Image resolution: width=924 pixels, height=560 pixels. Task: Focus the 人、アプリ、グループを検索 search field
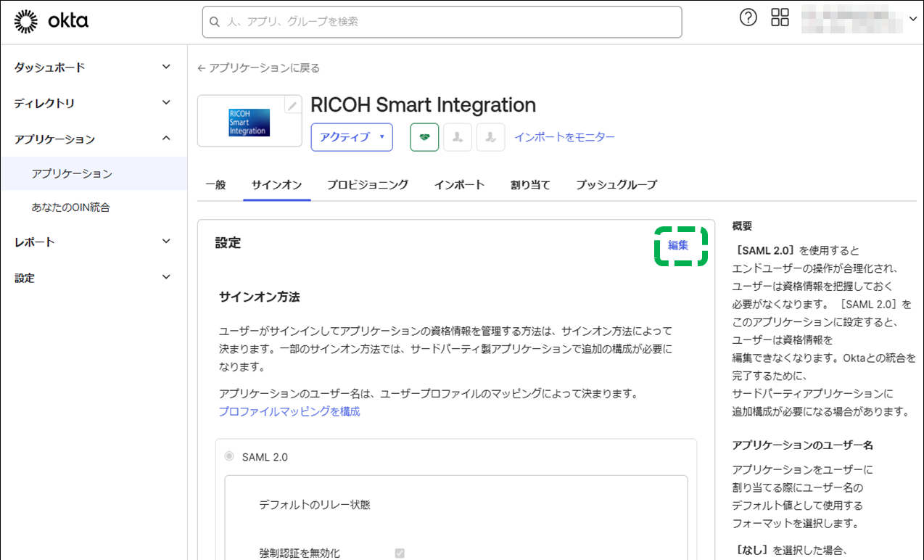coord(442,22)
